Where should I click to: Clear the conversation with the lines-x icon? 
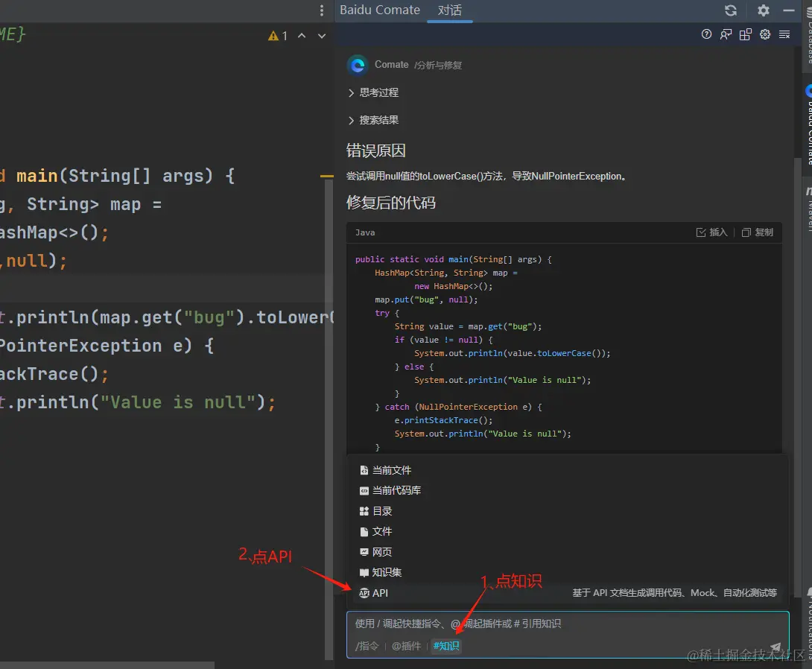(x=784, y=34)
